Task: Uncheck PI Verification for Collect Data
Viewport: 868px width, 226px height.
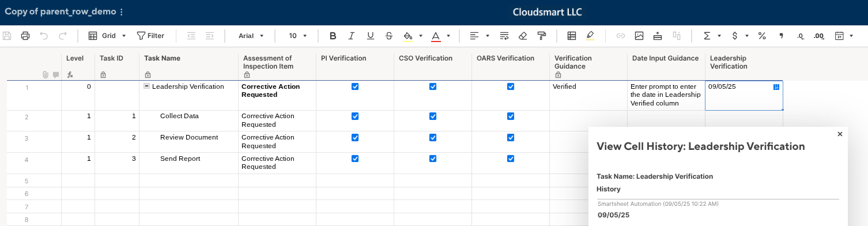Action: pyautogui.click(x=355, y=116)
